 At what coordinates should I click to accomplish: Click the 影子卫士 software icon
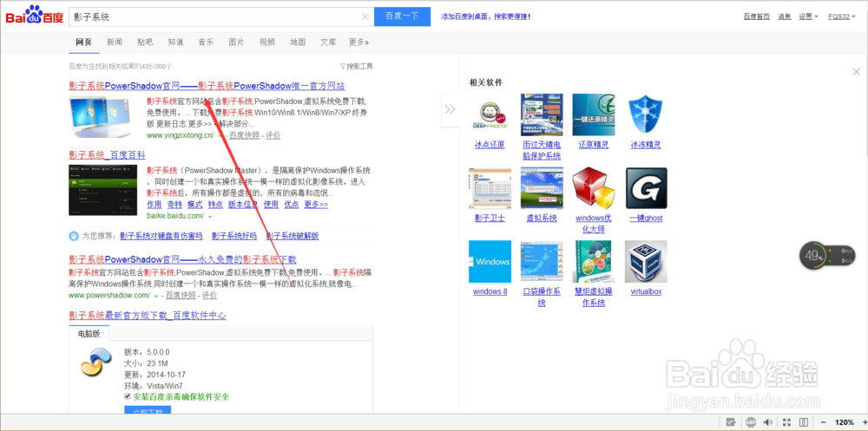coord(490,189)
